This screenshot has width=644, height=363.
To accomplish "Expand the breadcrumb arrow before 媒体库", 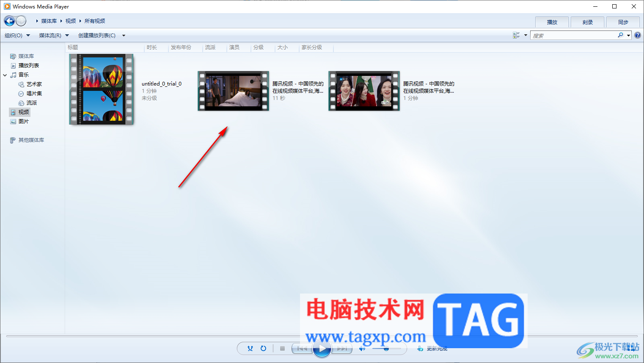I will pyautogui.click(x=37, y=21).
